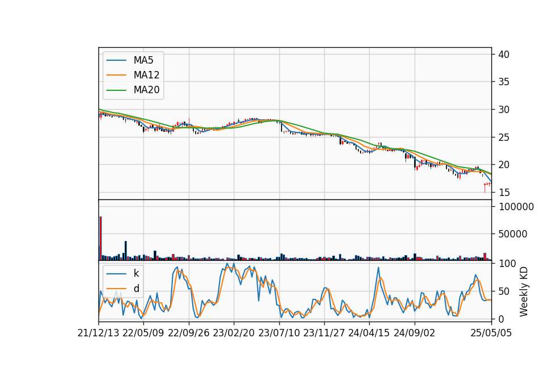Click the price axis value 35
This screenshot has height=392, width=546.
click(504, 82)
